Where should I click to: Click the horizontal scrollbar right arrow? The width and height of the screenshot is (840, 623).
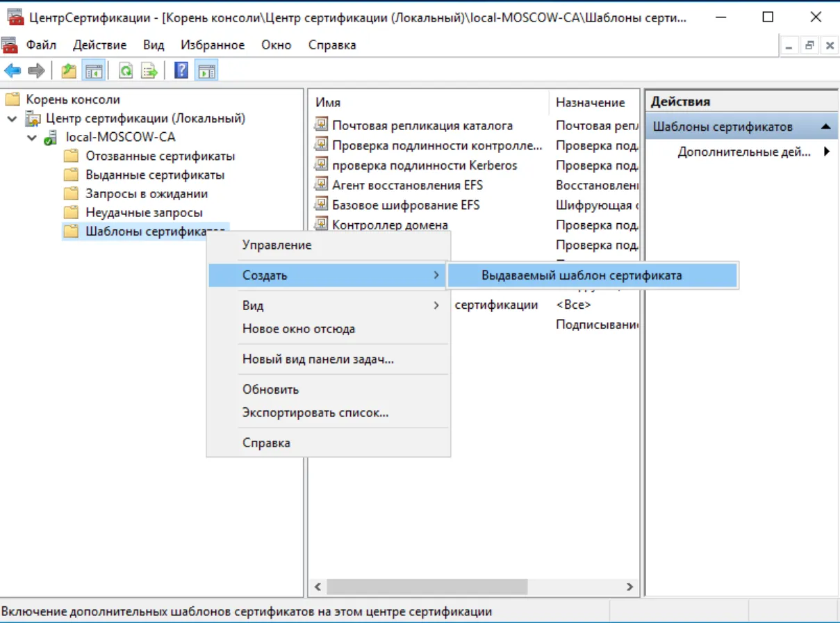point(629,587)
